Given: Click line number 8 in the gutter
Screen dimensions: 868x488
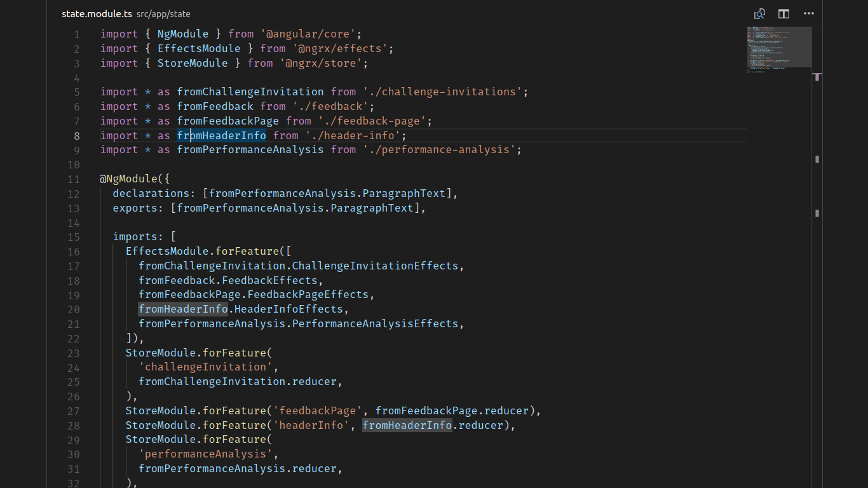Looking at the screenshot, I should 77,136.
